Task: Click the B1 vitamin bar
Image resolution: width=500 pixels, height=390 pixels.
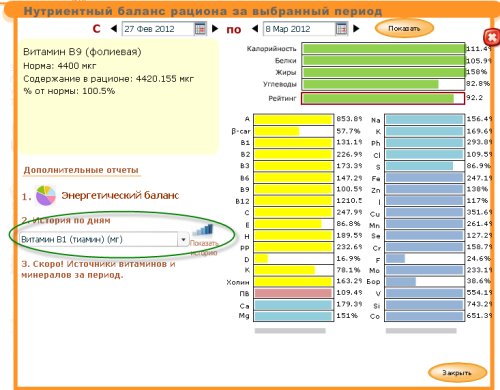Action: coord(294,143)
